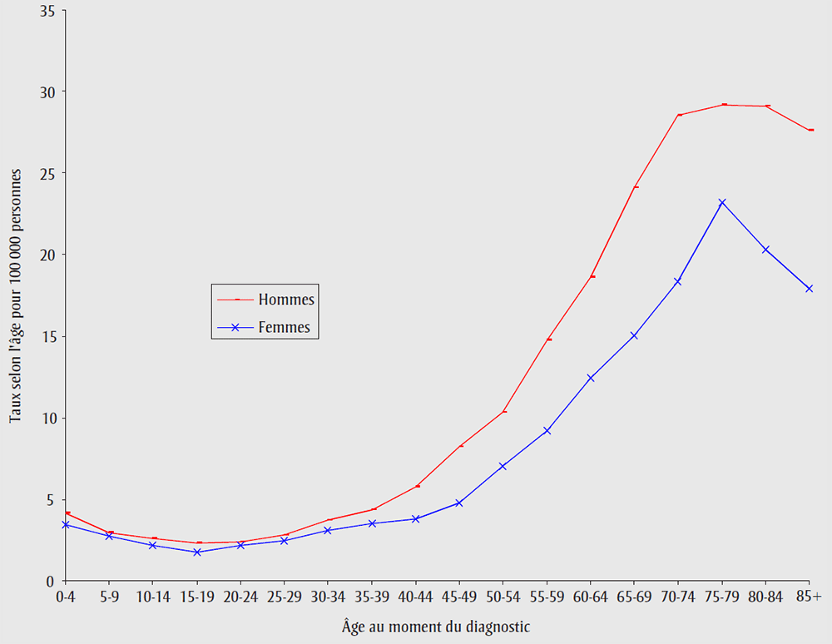Click the Femmes legend label

[284, 328]
